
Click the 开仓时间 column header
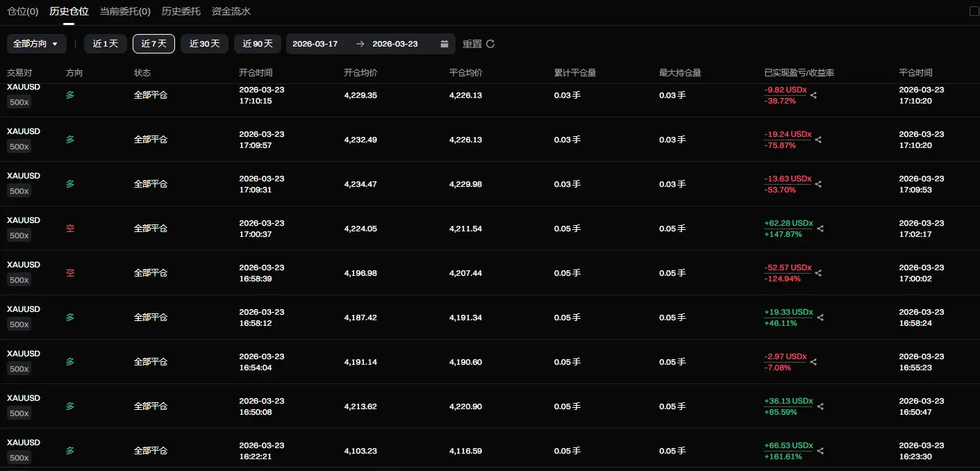256,73
